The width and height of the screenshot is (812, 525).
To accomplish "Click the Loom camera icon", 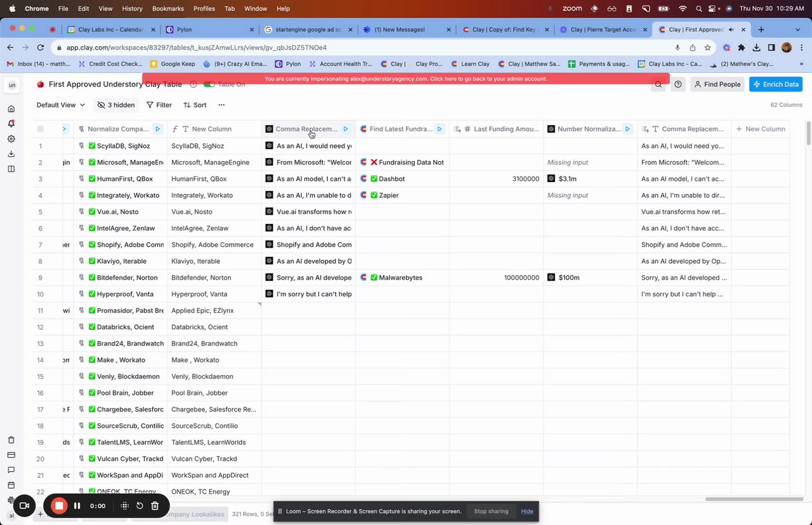I will tap(25, 506).
